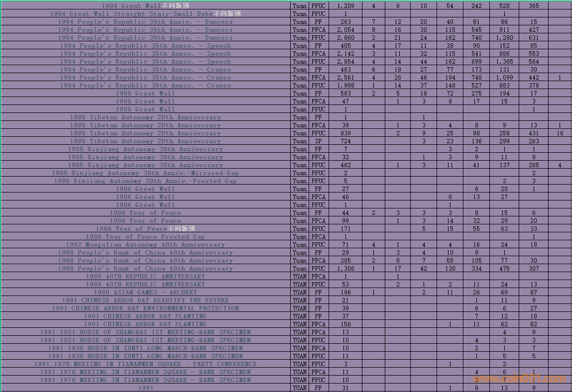Viewport: 572px width, 392px height.
Task: Click the SP type cell in Tibetan Autonomy row
Action: [x=318, y=141]
